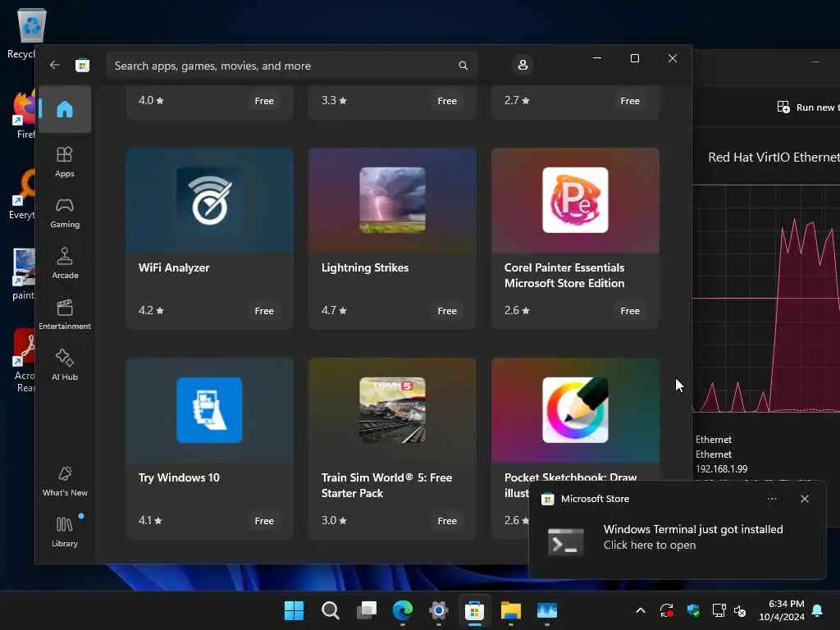Click the Lightning Strikes title text
The image size is (840, 630).
coord(365,268)
